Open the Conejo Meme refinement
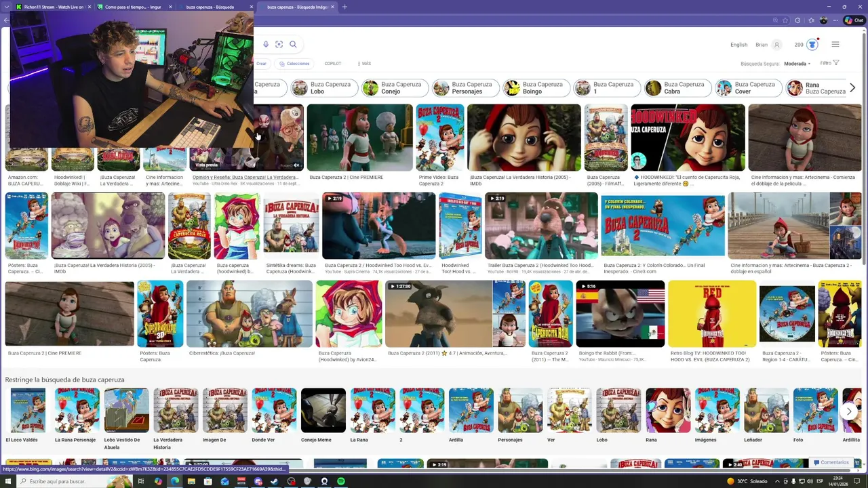 pos(323,415)
